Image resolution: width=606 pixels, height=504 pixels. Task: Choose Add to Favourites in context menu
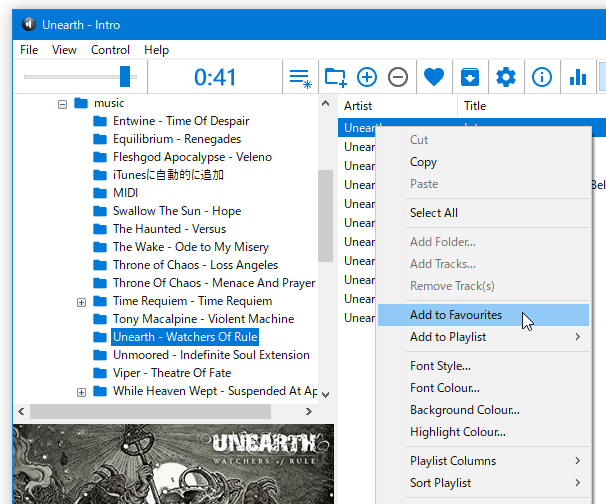click(x=483, y=315)
